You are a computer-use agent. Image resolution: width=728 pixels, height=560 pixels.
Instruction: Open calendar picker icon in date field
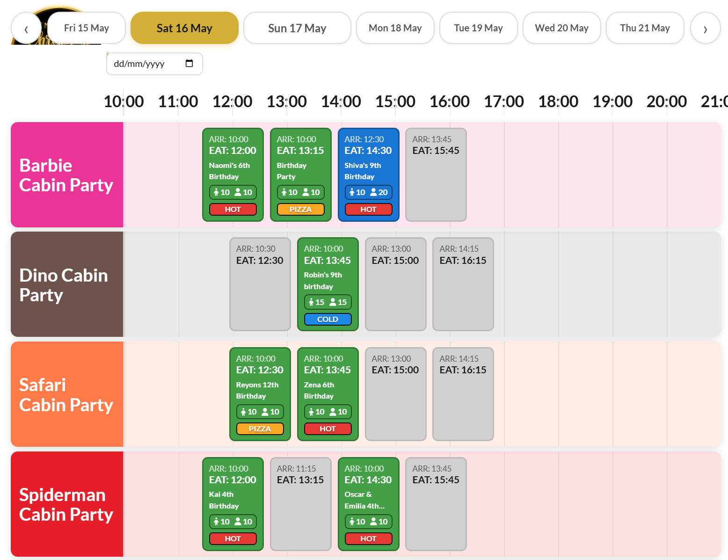pyautogui.click(x=189, y=64)
